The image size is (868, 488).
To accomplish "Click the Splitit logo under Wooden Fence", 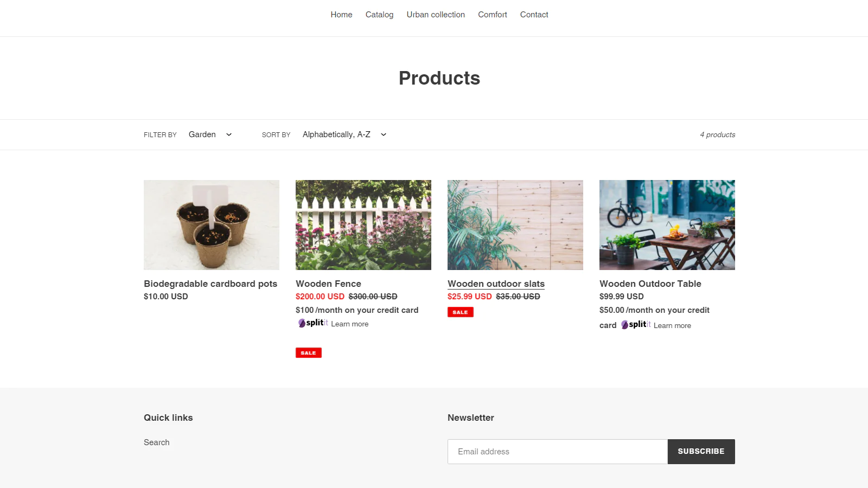I will click(x=313, y=323).
